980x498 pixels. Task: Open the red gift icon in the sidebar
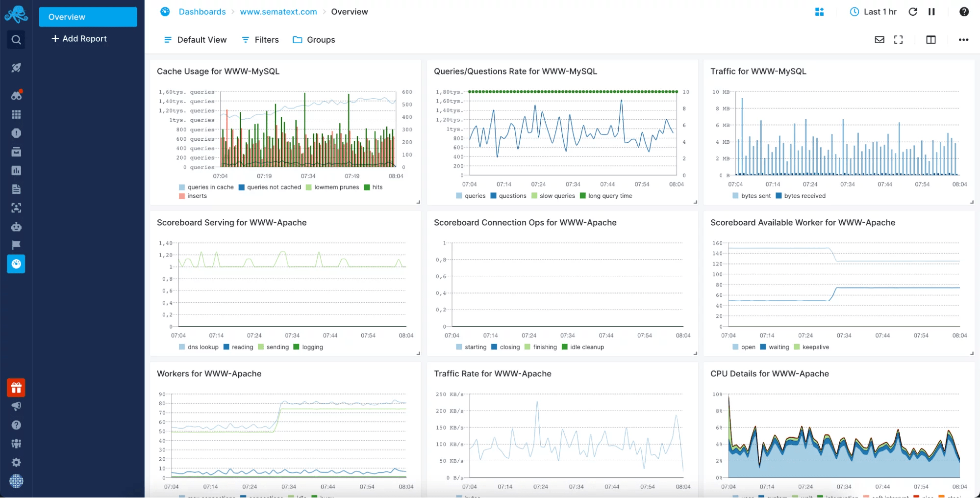[x=16, y=388]
